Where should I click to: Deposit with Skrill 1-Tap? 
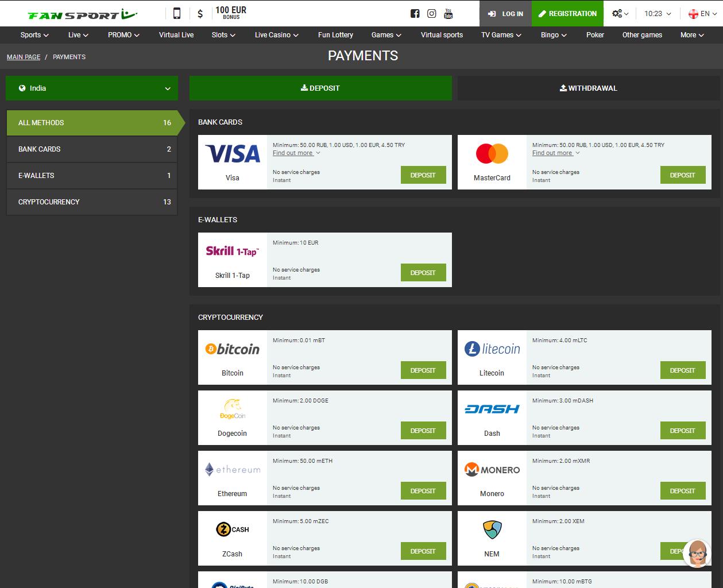(x=423, y=273)
